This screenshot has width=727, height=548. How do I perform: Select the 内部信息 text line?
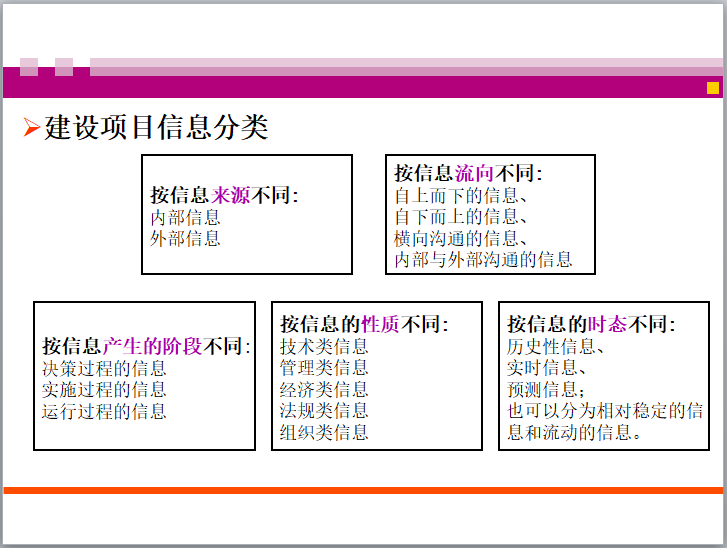[186, 217]
